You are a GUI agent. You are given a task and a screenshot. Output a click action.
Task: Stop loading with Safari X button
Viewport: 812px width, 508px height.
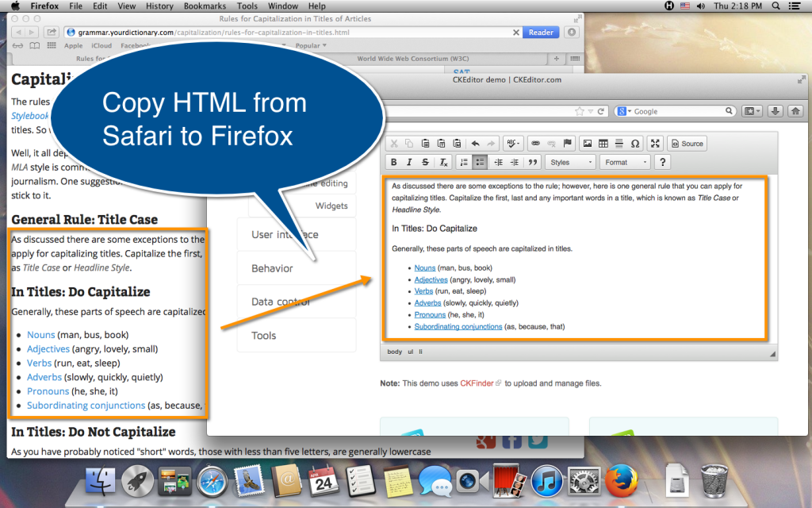coord(515,32)
